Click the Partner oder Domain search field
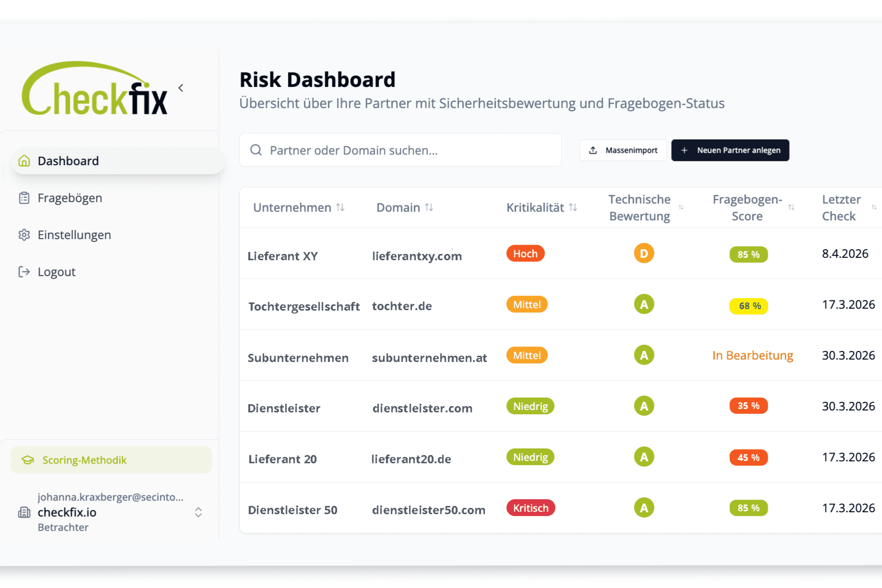The width and height of the screenshot is (882, 588). tap(400, 150)
